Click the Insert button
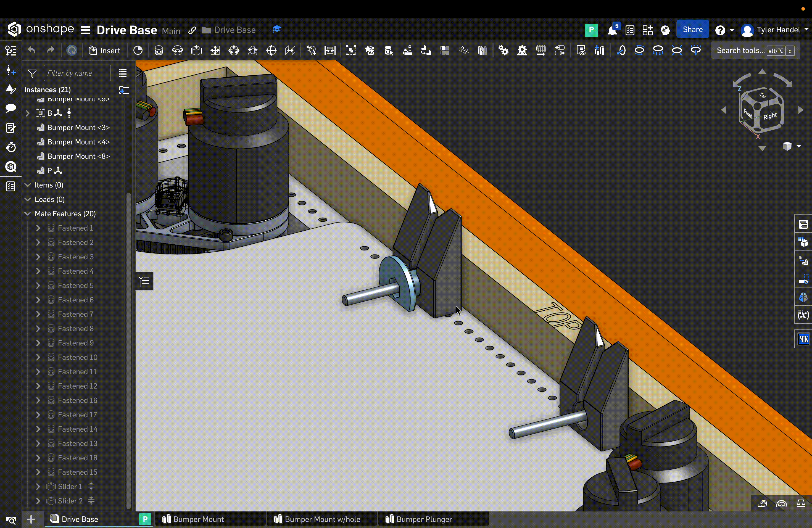 pyautogui.click(x=105, y=51)
